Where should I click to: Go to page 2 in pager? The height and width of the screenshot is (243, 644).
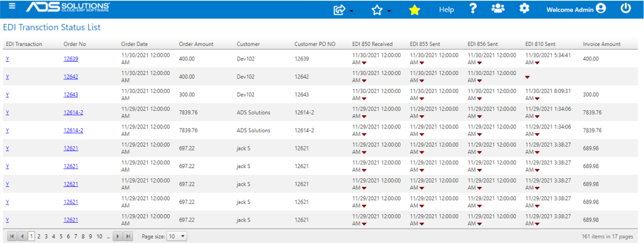tap(38, 237)
